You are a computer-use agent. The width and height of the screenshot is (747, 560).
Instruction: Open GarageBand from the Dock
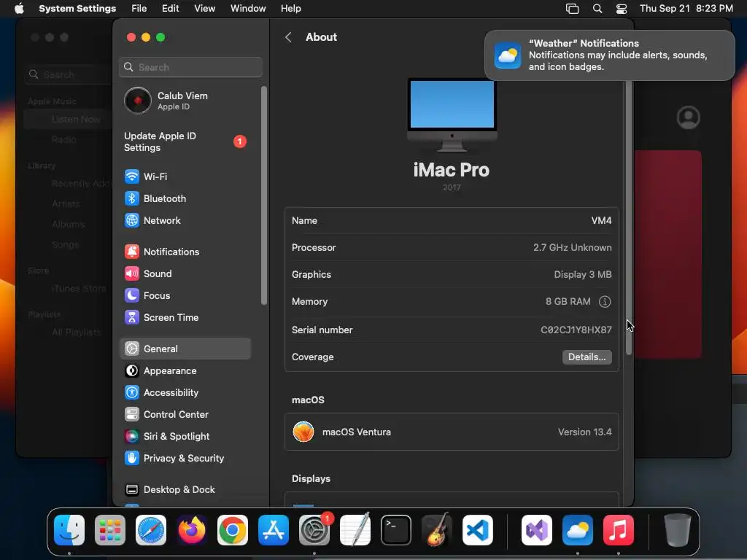436,530
